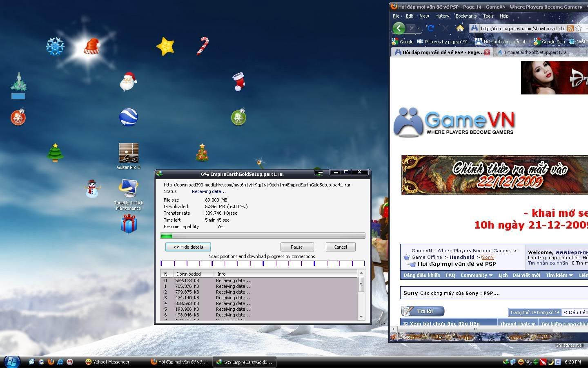Open TuneUp 1-Click Maintenance shortcut
Viewport: 588px width, 368px height.
(x=129, y=195)
